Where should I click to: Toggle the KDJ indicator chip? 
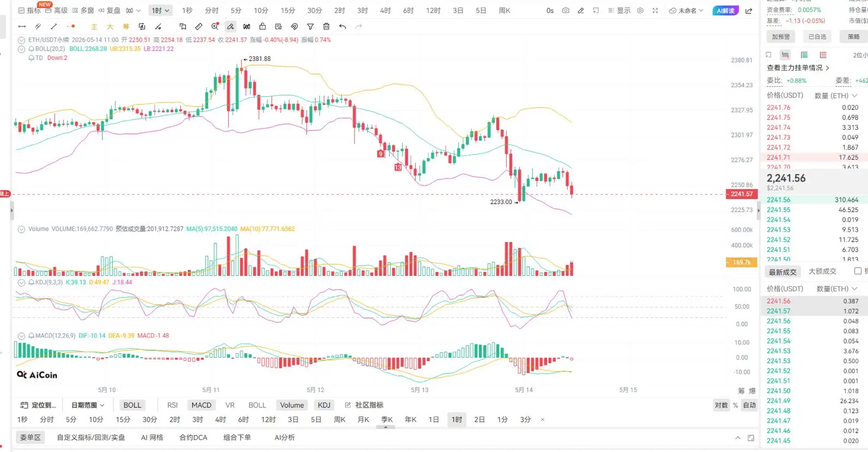(324, 405)
